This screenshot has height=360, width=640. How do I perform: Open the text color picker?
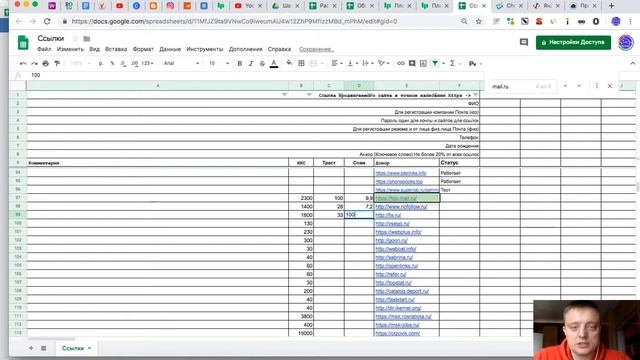pyautogui.click(x=274, y=63)
